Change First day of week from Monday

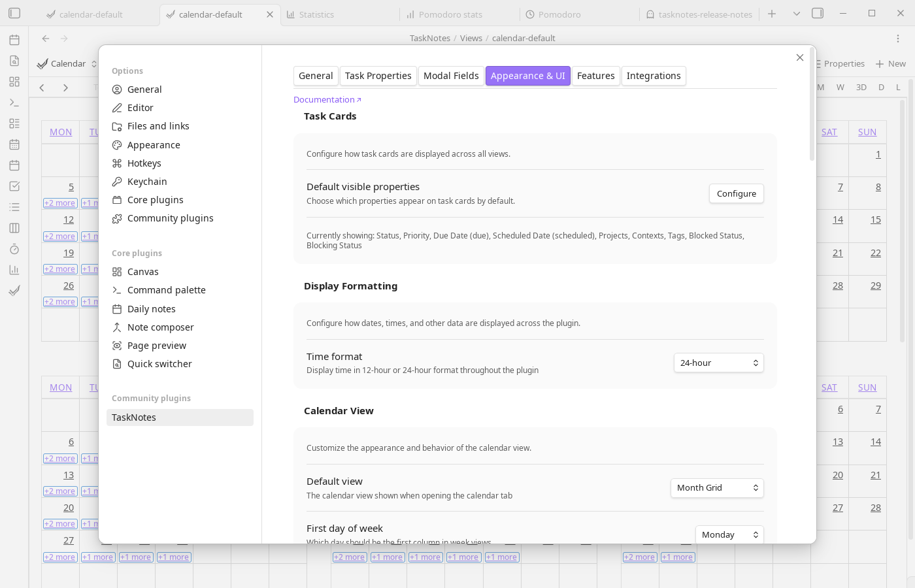pyautogui.click(x=729, y=534)
